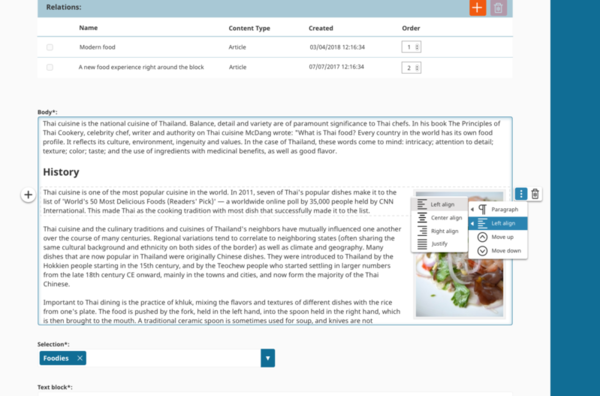The width and height of the screenshot is (600, 396).
Task: Tick the checkbox for A new food experience
Action: (x=50, y=67)
